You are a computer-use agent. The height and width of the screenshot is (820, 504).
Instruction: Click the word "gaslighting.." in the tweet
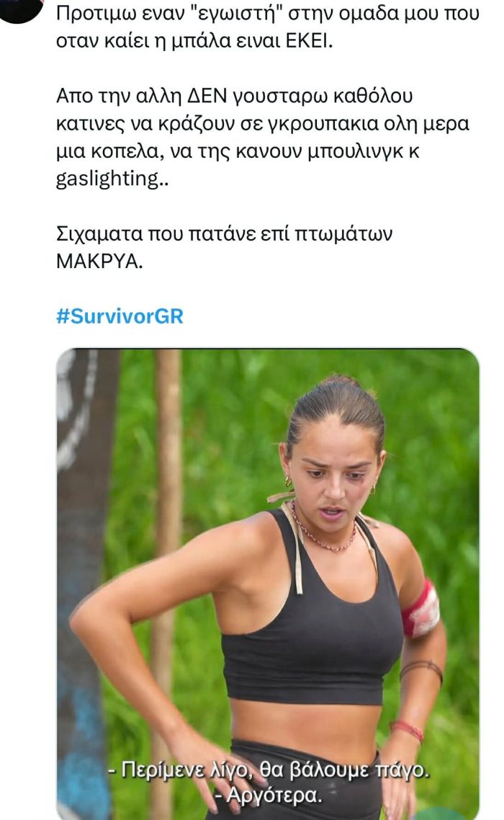click(x=112, y=179)
